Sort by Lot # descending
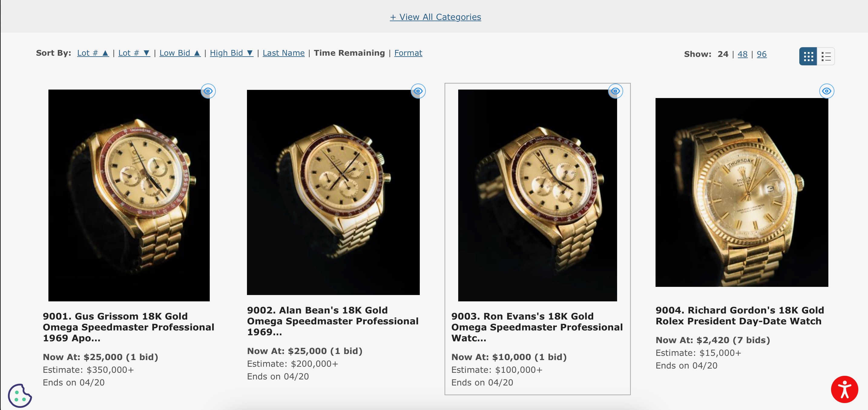Viewport: 868px width, 410px height. pyautogui.click(x=134, y=53)
